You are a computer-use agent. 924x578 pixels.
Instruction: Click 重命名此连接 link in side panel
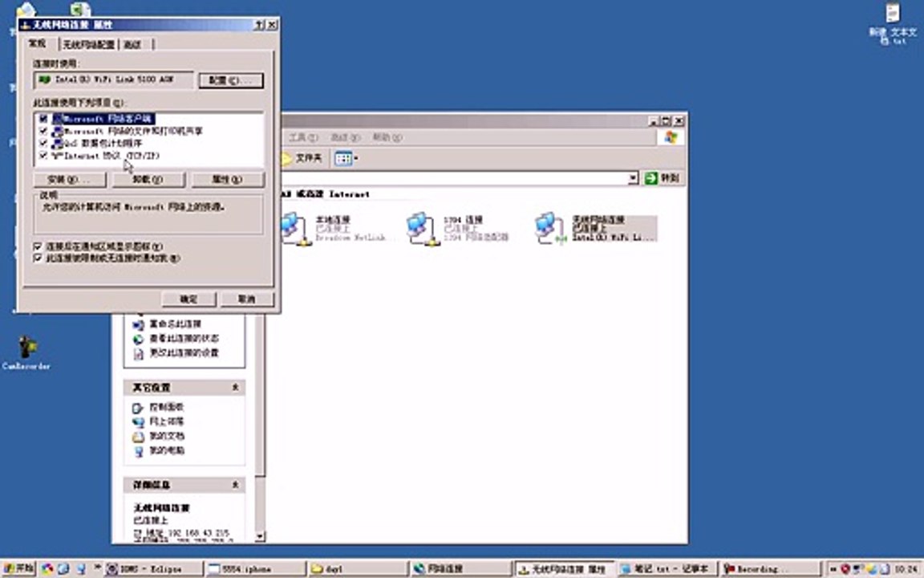(x=175, y=324)
